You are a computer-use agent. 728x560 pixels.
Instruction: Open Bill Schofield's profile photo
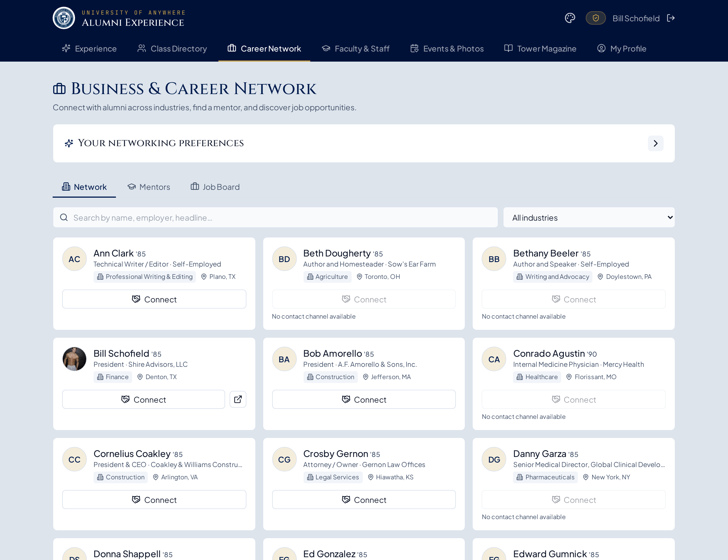click(x=74, y=359)
